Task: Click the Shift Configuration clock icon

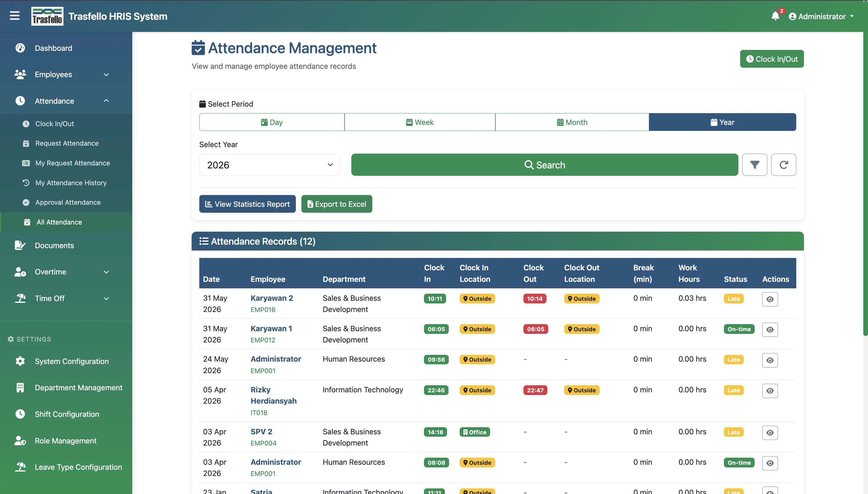Action: tap(20, 414)
